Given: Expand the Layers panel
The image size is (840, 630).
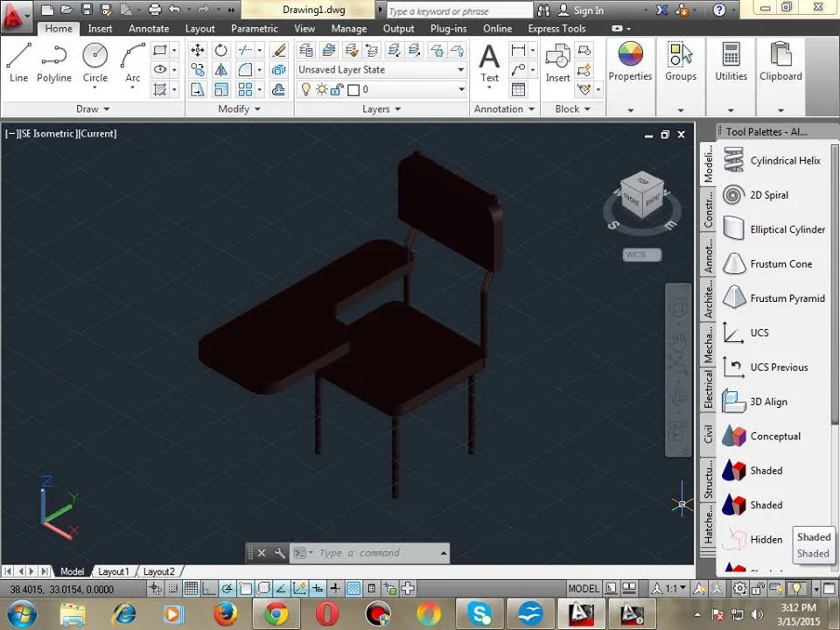Looking at the screenshot, I should click(381, 108).
